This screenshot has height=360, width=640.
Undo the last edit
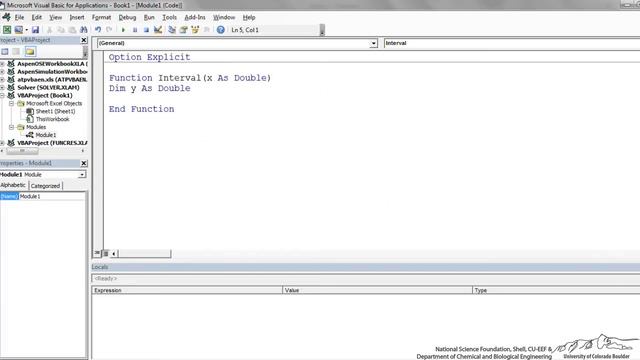98,30
